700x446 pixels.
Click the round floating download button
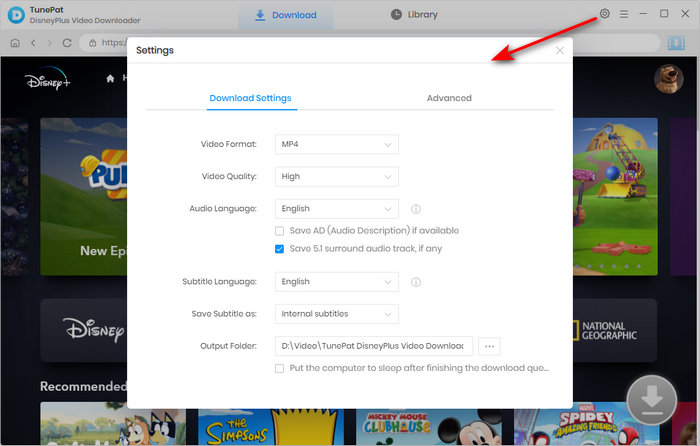click(x=651, y=400)
